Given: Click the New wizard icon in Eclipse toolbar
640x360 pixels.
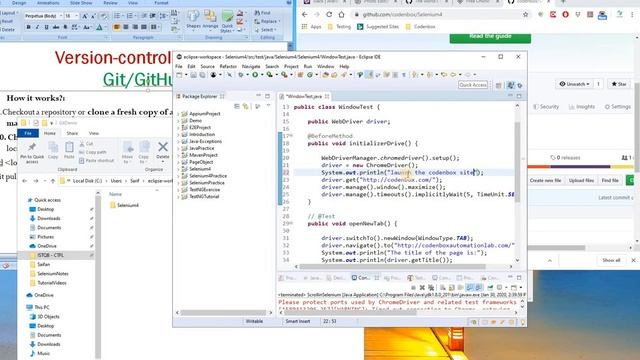Looking at the screenshot, I should (180, 75).
